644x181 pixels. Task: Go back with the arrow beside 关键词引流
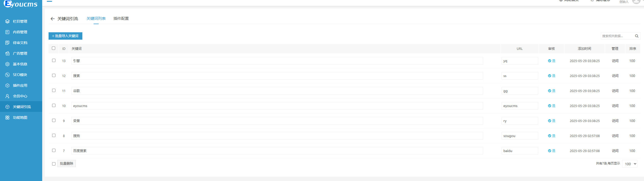(53, 19)
